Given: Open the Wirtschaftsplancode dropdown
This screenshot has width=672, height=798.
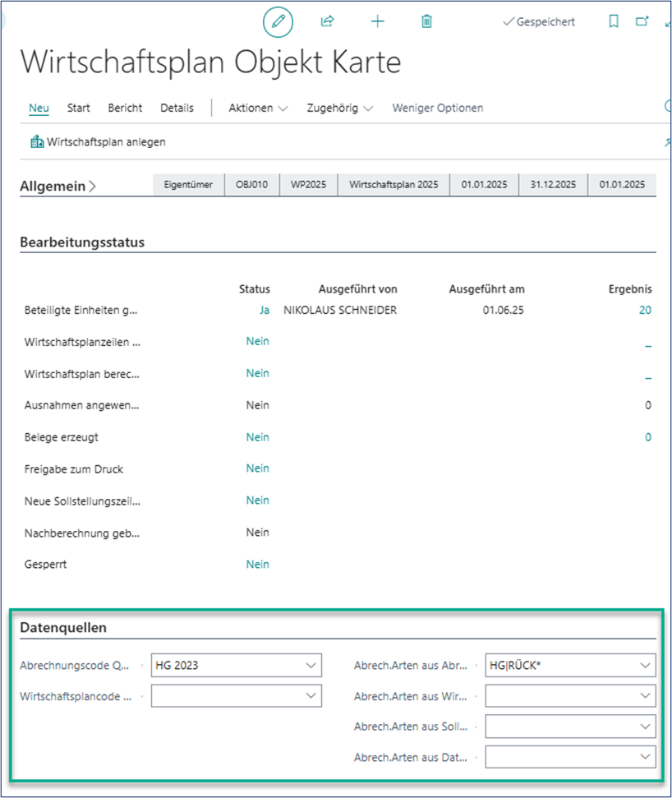Looking at the screenshot, I should point(311,696).
